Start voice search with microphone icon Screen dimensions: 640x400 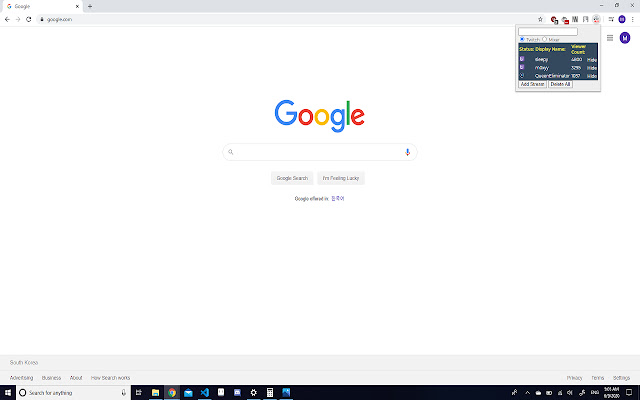pos(407,152)
